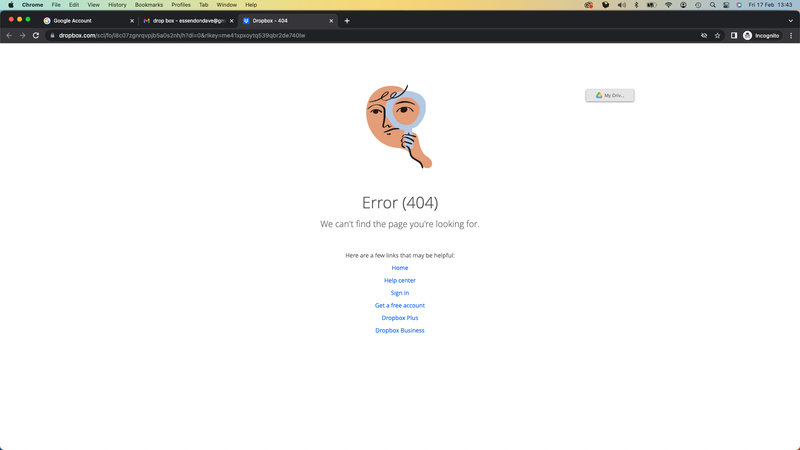Screen dimensions: 800x450
Task: Click the Sign in link
Action: click(399, 293)
